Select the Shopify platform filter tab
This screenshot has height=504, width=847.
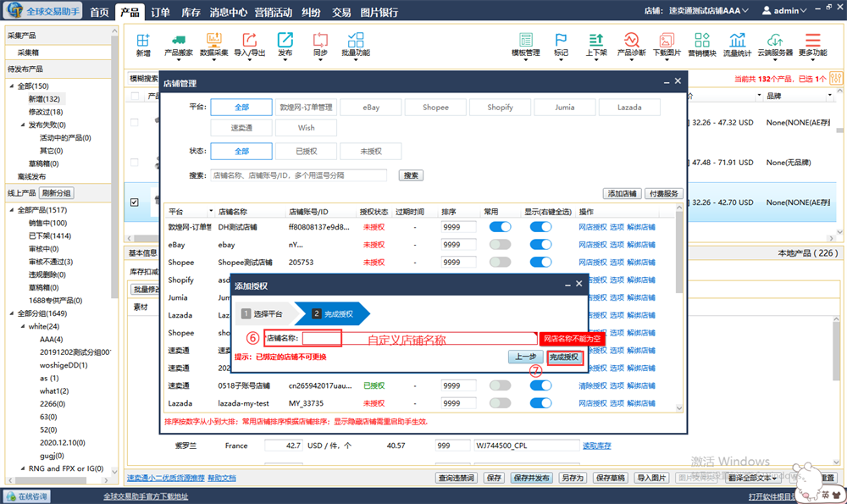pos(501,108)
